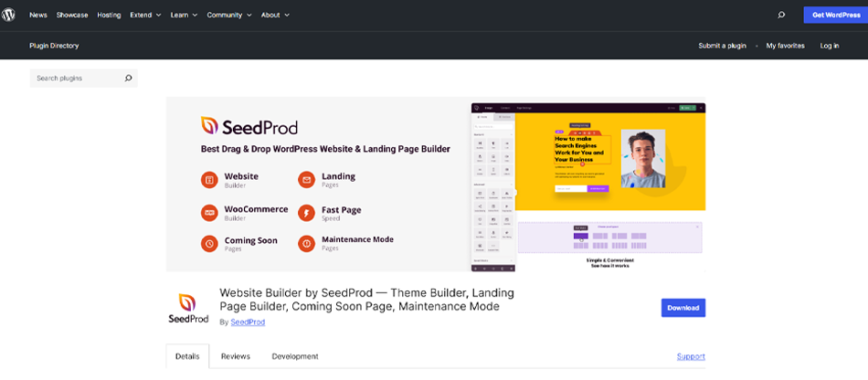
Task: Click the builder screenshot with yellow hero
Action: (587, 187)
